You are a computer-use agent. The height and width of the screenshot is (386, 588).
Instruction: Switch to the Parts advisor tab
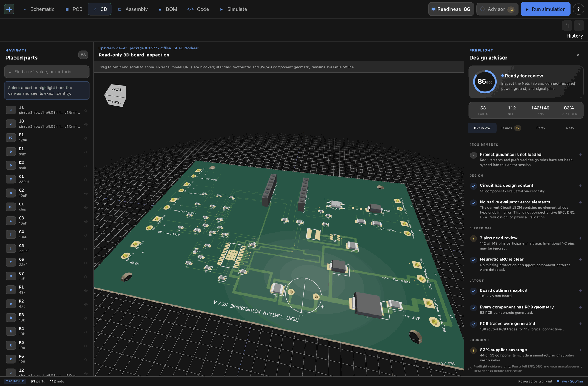540,128
